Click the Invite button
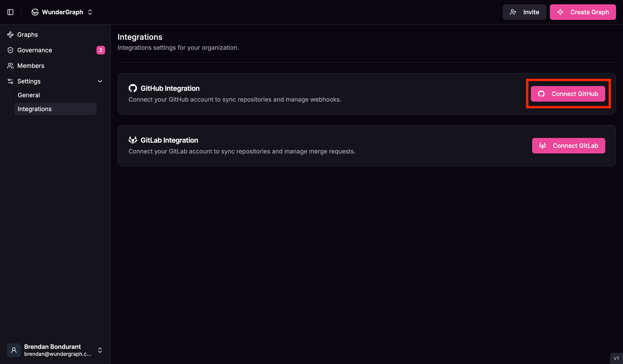The width and height of the screenshot is (623, 364). coord(524,12)
